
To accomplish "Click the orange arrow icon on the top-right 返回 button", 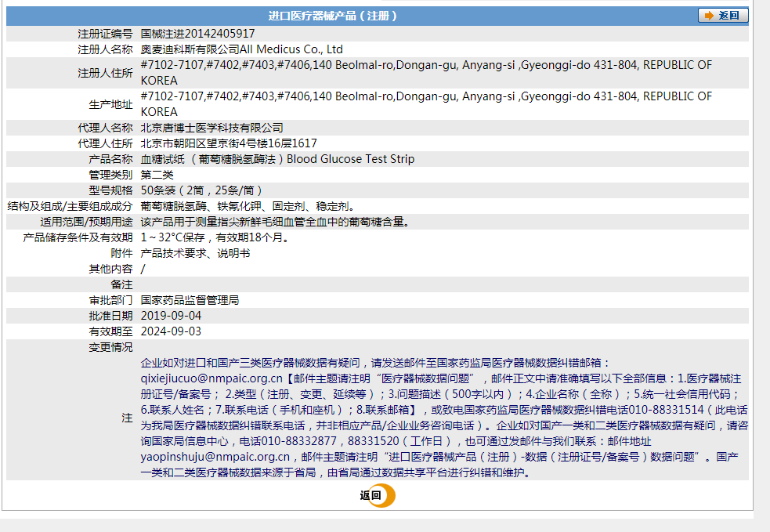I will 709,16.
